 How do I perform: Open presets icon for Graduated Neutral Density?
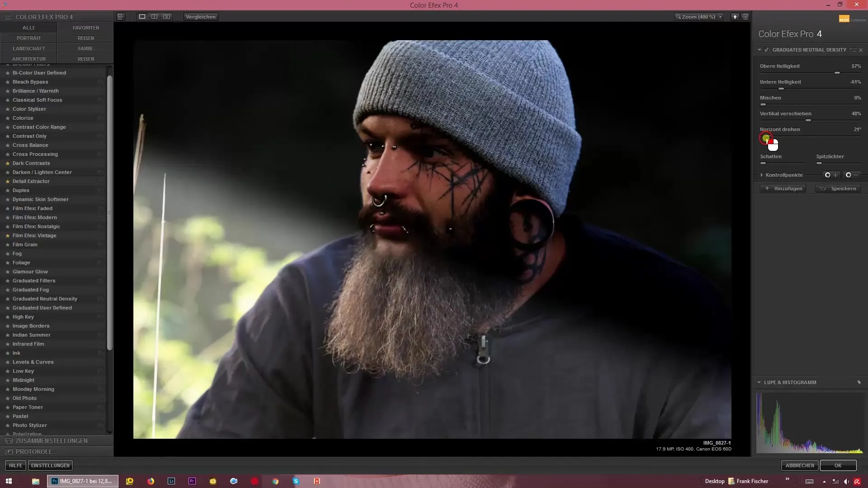pos(100,299)
